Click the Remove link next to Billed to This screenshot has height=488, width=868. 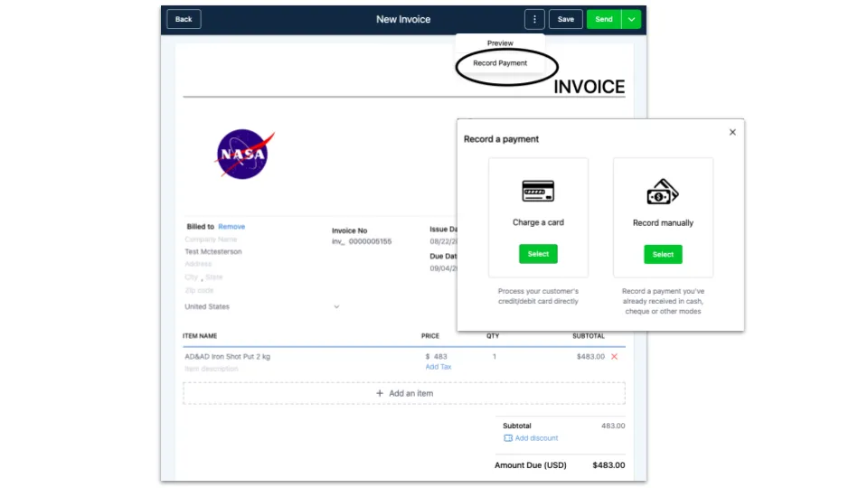pos(231,227)
